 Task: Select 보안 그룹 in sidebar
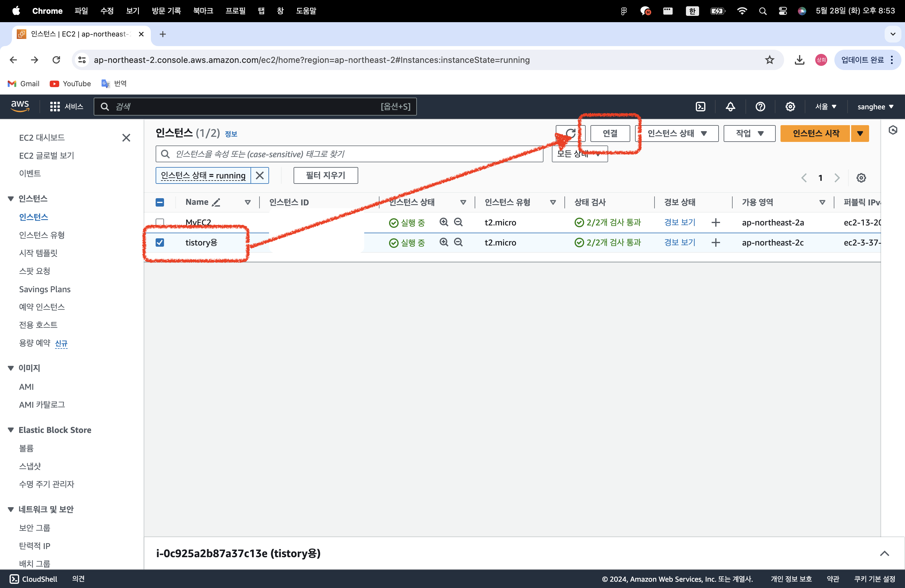point(35,528)
